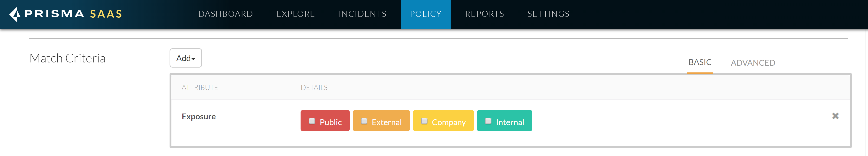
Task: Click the Match Criteria heading
Action: 67,58
